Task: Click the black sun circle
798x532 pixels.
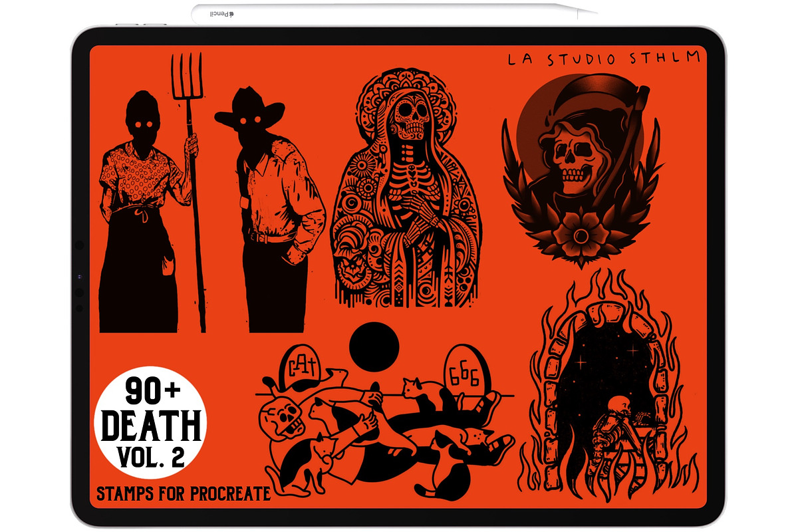Action: coord(374,346)
